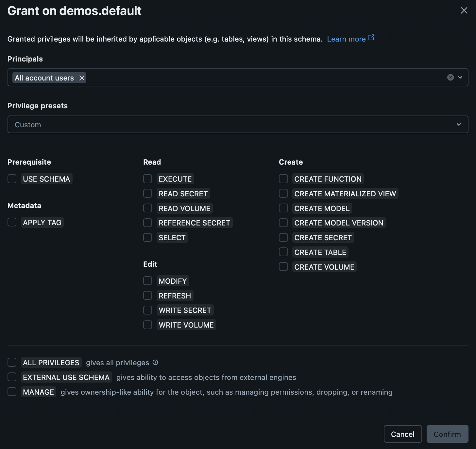Screen dimensions: 476x449
Task: Click inside the Principals input field
Action: [x=262, y=78]
